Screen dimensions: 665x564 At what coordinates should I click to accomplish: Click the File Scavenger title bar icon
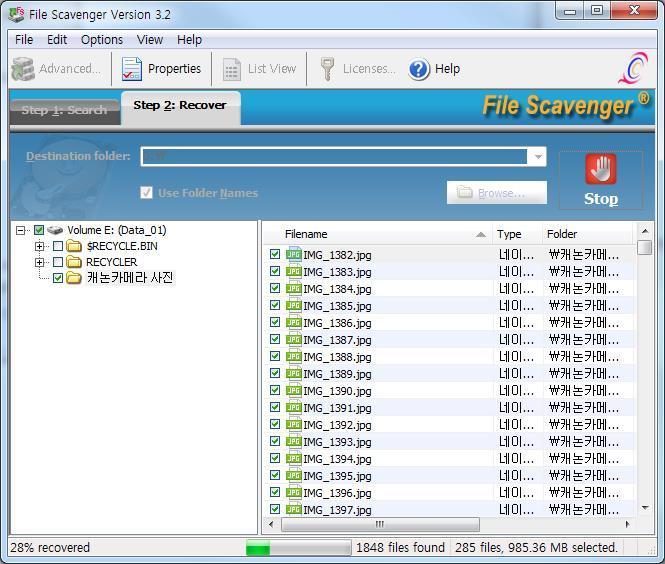pyautogui.click(x=17, y=14)
